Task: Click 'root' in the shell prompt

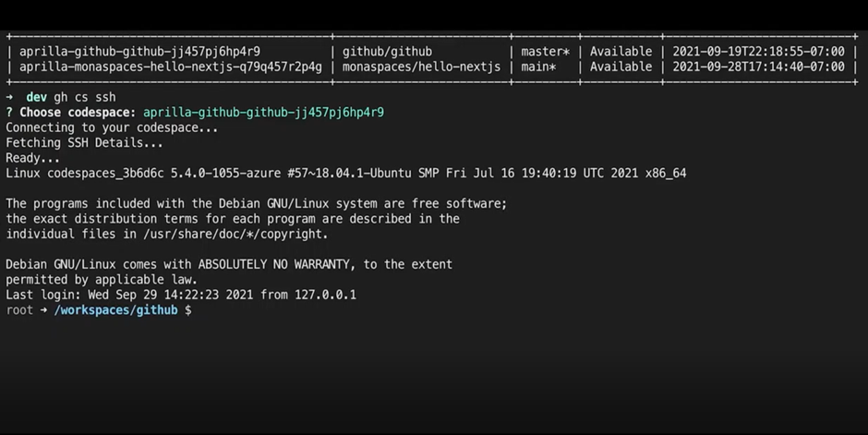Action: [x=19, y=310]
